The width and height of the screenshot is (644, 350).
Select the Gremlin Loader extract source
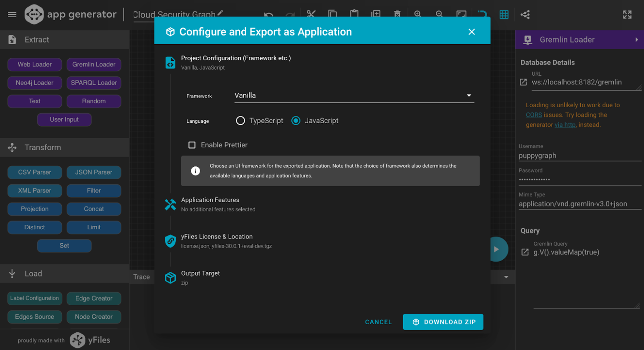[x=94, y=65]
